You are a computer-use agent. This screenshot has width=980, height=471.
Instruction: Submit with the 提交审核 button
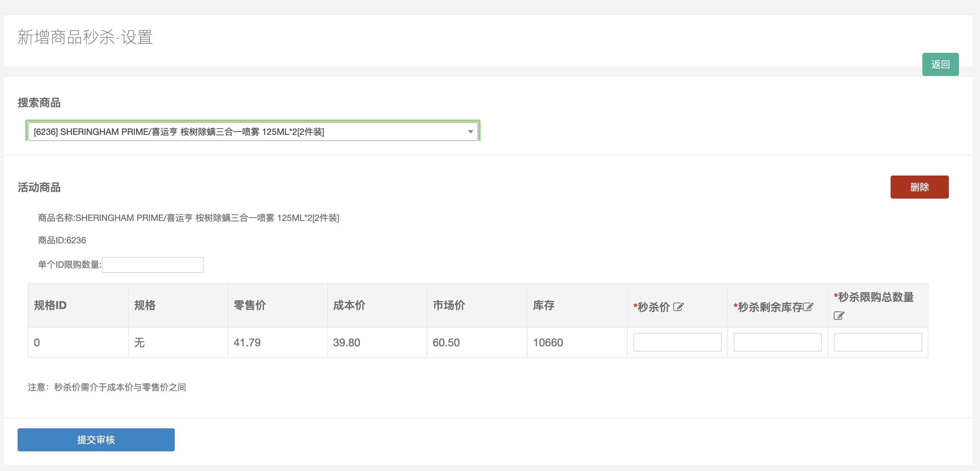96,440
